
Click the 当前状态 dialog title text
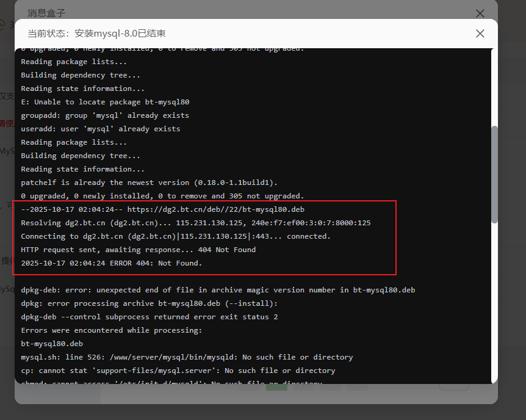point(96,34)
